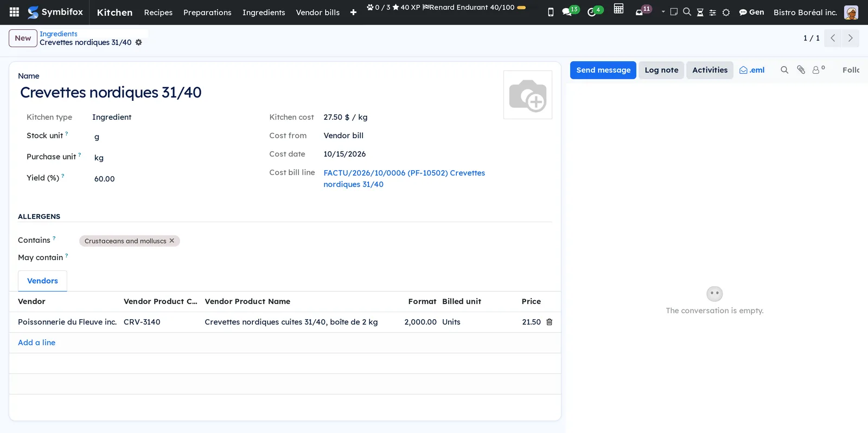Click the sun-shaped theme icon in top bar

point(726,12)
